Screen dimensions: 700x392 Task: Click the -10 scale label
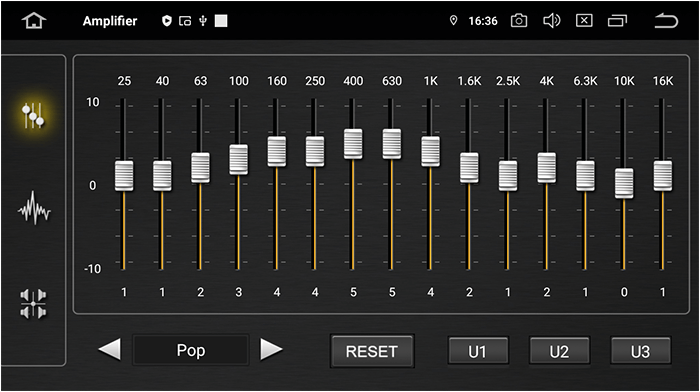[x=92, y=269]
